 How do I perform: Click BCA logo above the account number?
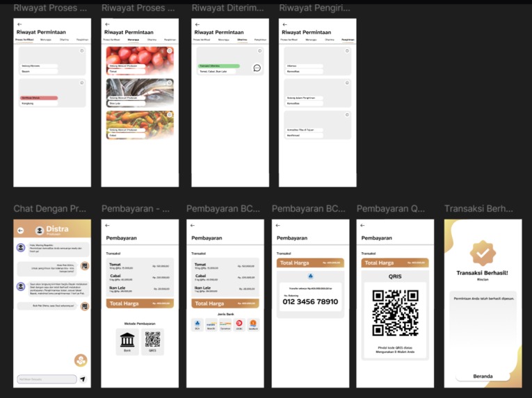pos(310,276)
